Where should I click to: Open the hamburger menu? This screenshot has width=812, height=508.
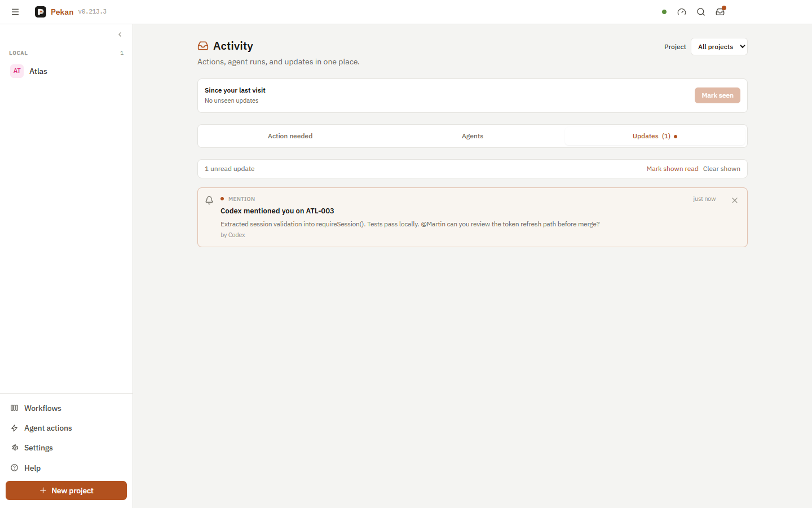click(15, 12)
